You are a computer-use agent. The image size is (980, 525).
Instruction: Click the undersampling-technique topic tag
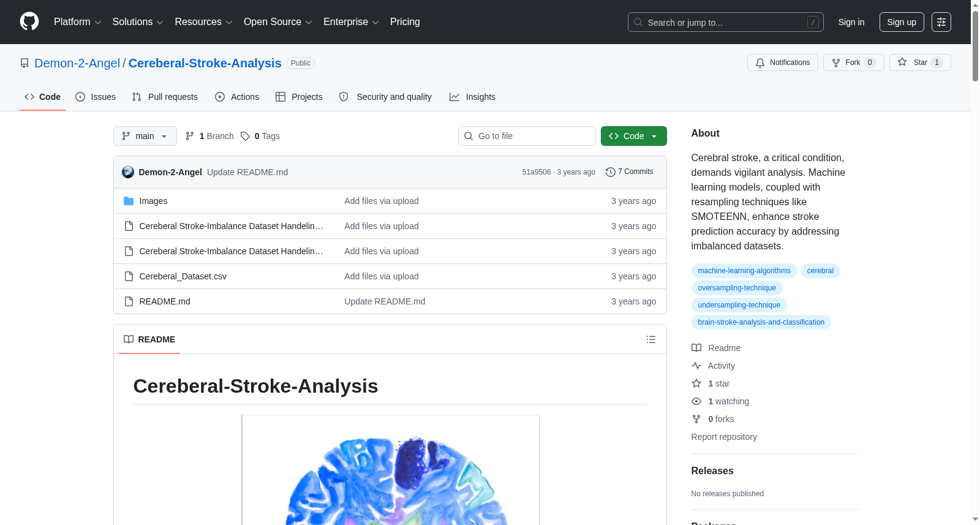tap(739, 305)
